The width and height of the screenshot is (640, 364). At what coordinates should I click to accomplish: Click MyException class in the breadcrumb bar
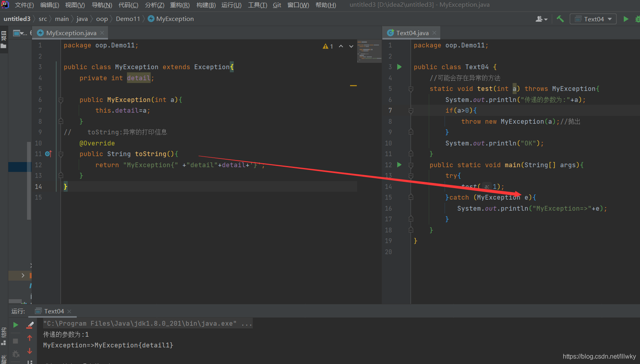171,19
